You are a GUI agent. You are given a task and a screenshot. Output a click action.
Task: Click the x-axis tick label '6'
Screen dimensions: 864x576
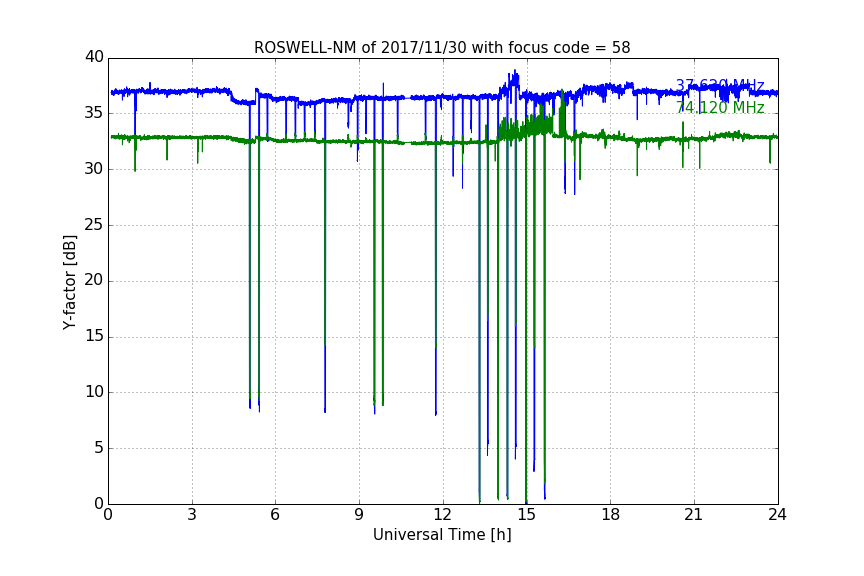click(x=275, y=515)
